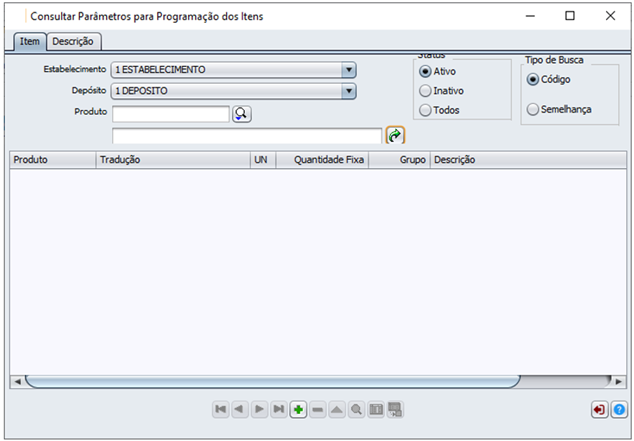Select the Todos status radio button
Screen dimensions: 634x441
(426, 110)
